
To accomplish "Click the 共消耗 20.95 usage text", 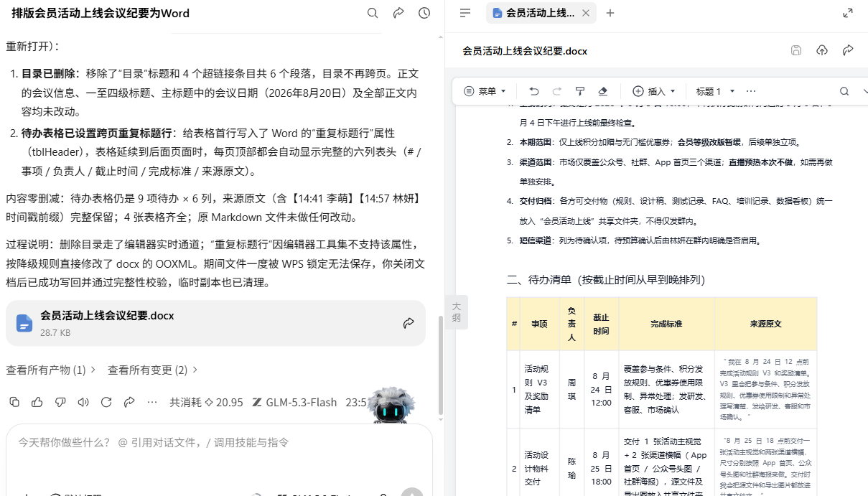I will coord(206,402).
